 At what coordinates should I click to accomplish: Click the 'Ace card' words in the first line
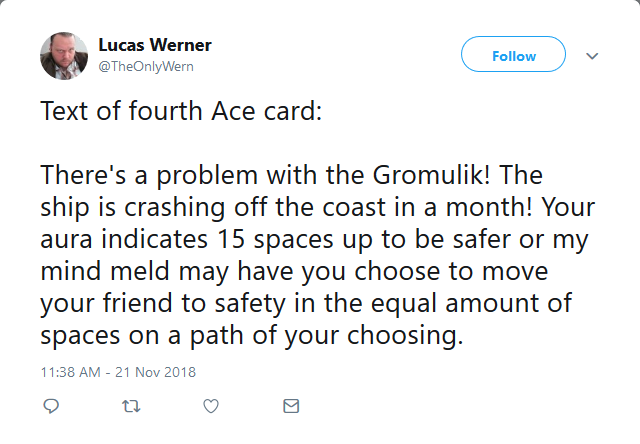[267, 111]
